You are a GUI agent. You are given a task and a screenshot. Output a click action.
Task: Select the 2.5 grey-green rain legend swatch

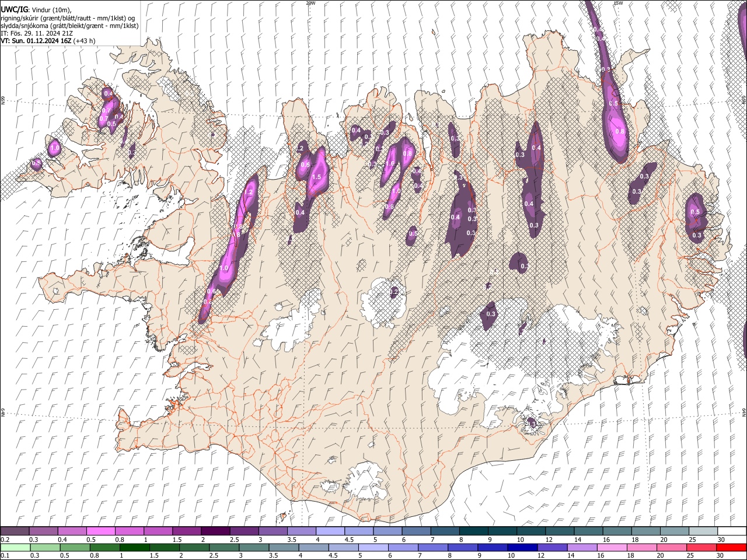224,547
